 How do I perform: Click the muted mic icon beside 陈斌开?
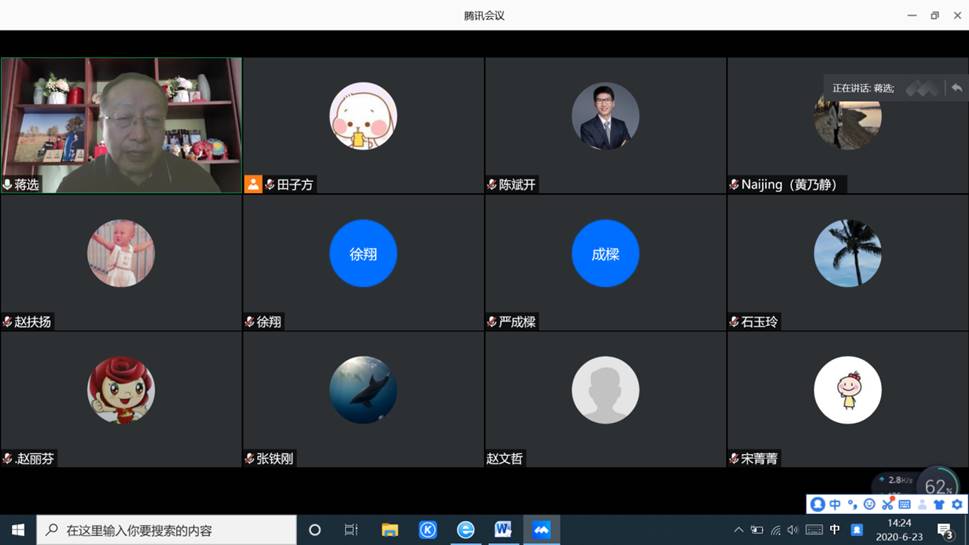pos(492,185)
